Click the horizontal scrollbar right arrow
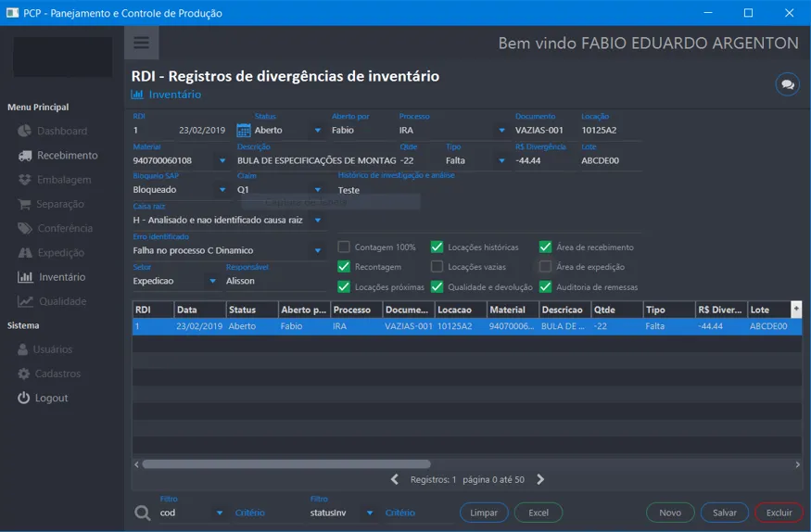The width and height of the screenshot is (811, 532). click(797, 464)
